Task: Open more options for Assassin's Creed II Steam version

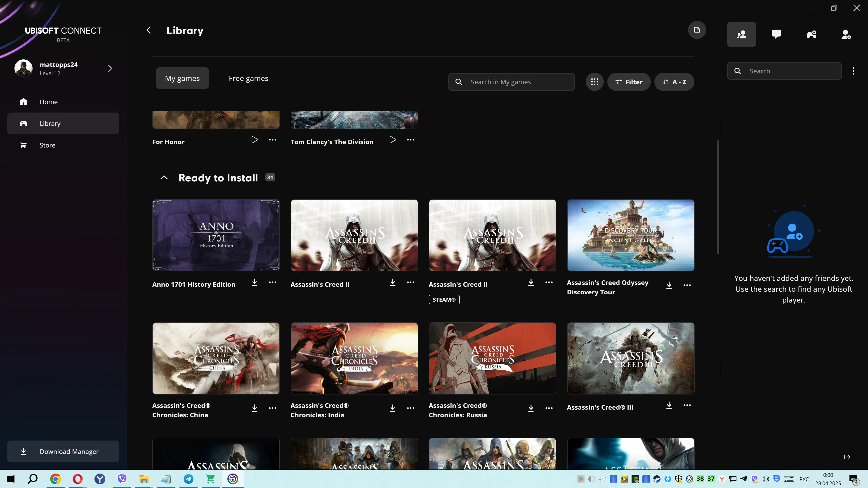Action: point(549,282)
